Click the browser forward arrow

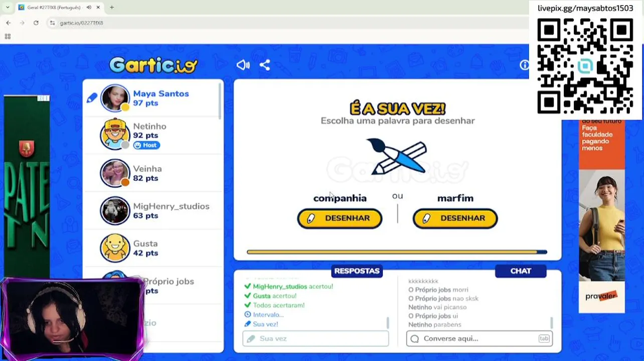coord(22,23)
